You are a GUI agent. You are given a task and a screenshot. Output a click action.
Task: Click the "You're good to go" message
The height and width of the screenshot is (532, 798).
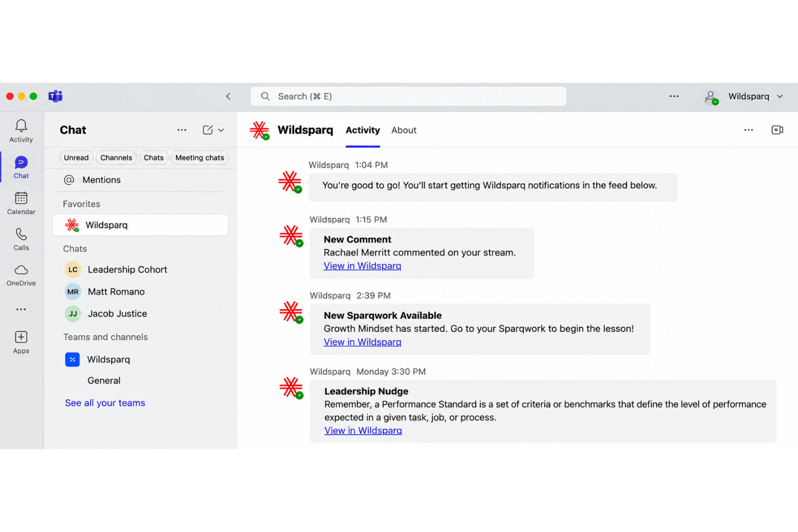click(x=493, y=187)
